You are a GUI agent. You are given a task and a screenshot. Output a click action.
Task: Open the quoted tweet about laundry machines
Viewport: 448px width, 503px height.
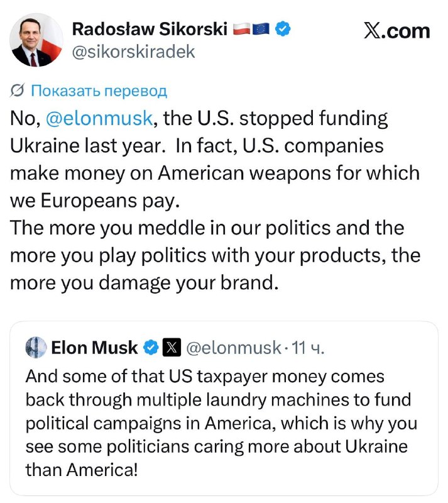point(224,408)
